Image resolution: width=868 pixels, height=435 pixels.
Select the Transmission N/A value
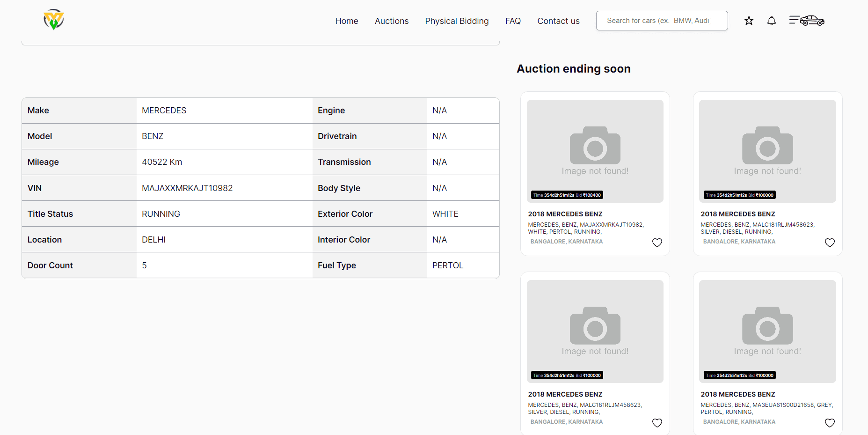pyautogui.click(x=439, y=162)
